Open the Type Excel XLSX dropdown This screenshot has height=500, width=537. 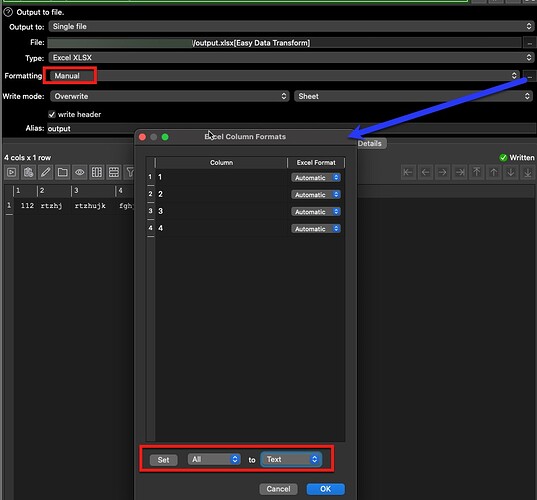pyautogui.click(x=291, y=58)
